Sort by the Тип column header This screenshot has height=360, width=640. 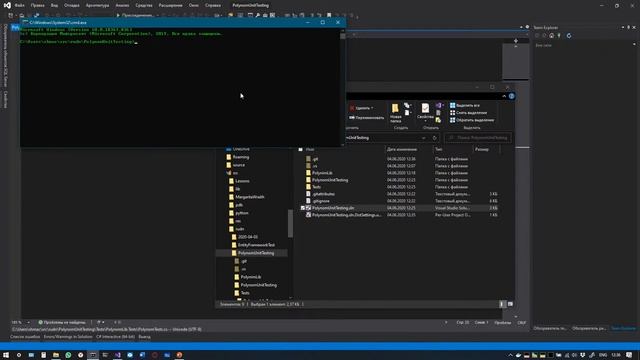pyautogui.click(x=439, y=149)
